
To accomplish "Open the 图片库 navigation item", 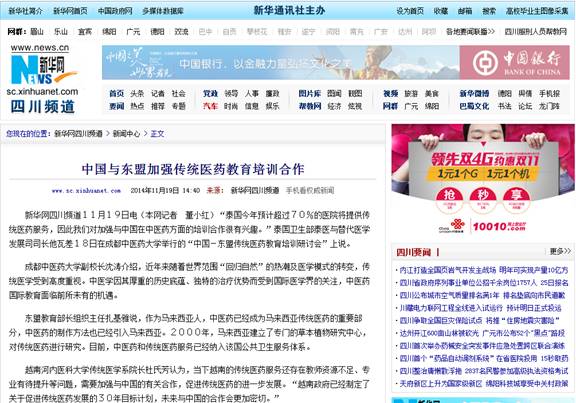I will tap(309, 94).
